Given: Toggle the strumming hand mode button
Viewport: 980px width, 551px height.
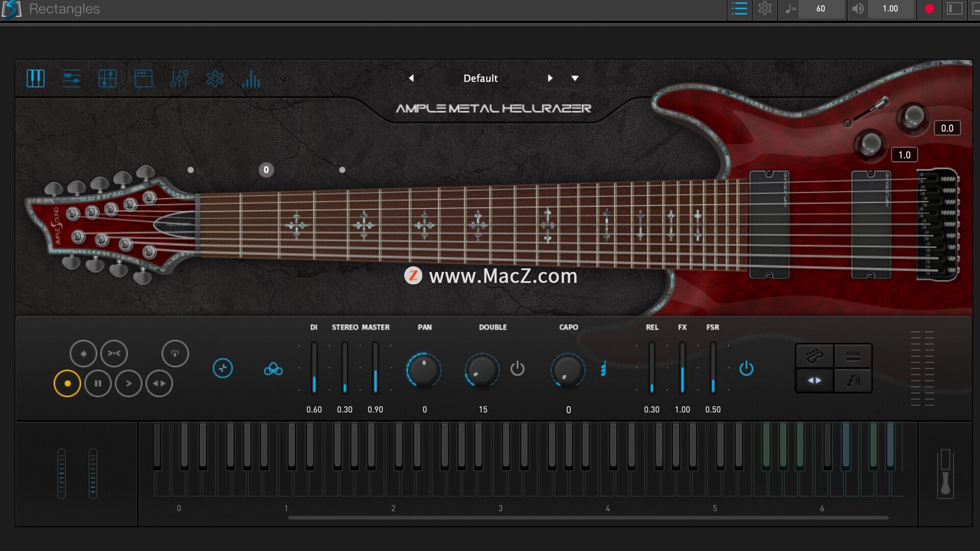Looking at the screenshot, I should (815, 356).
